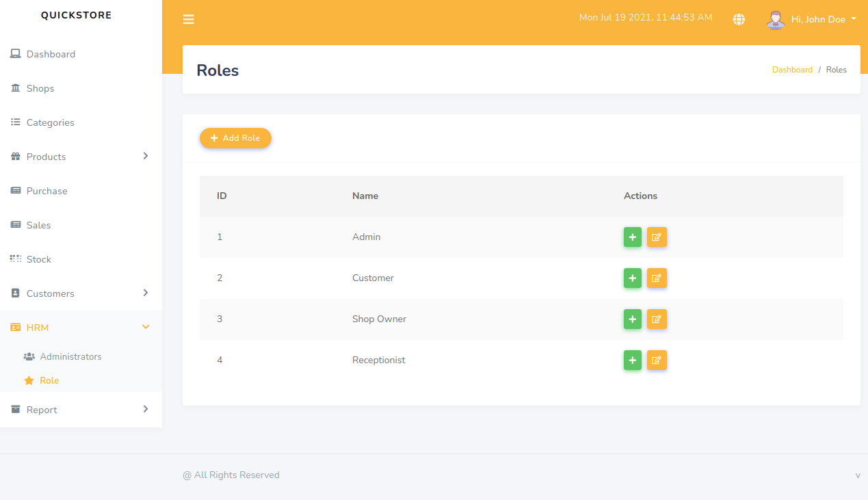Click green plus button for Customer role

(633, 278)
